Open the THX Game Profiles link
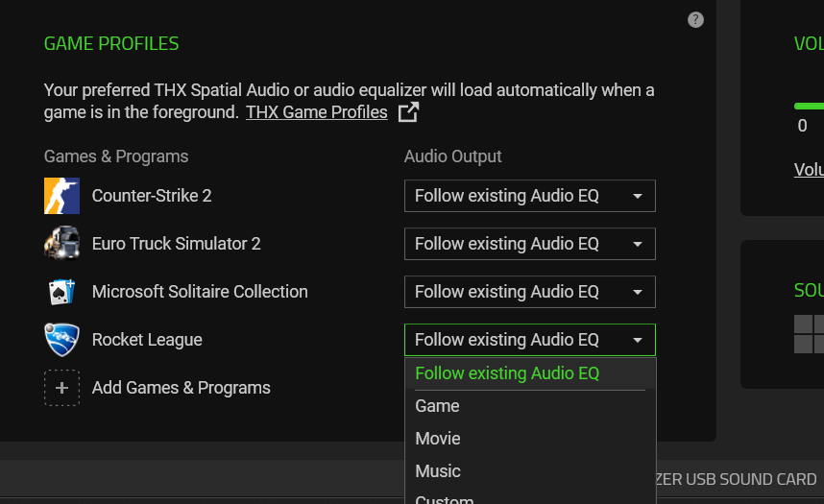The image size is (824, 504). coord(316,112)
